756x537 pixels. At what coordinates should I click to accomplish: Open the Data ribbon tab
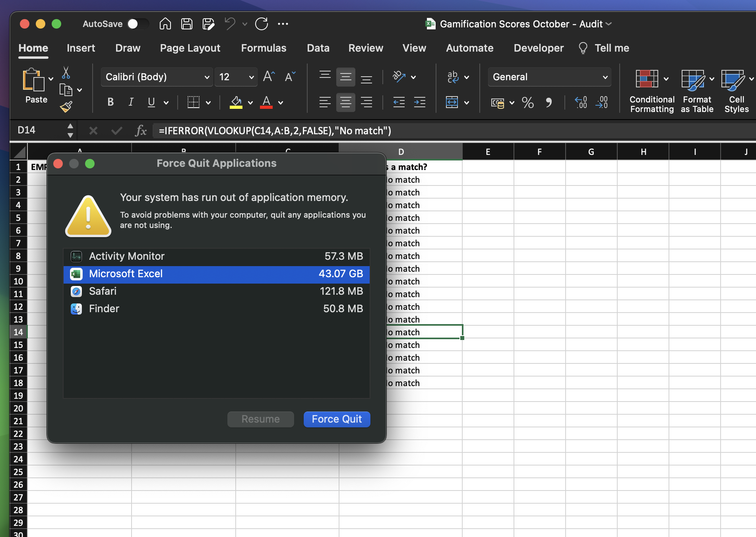[x=318, y=48]
